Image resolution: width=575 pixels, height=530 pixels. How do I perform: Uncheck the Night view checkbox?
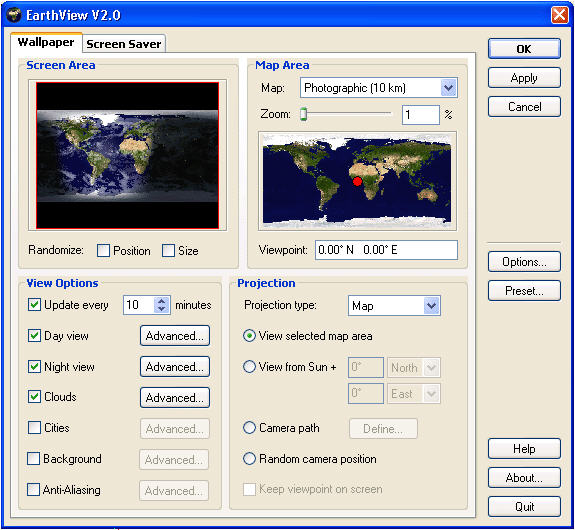pos(34,366)
